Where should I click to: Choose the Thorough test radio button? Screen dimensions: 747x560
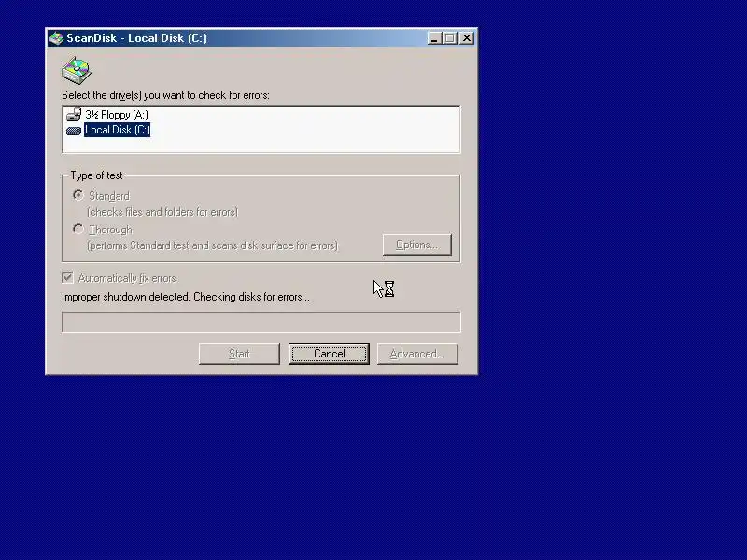(x=78, y=229)
